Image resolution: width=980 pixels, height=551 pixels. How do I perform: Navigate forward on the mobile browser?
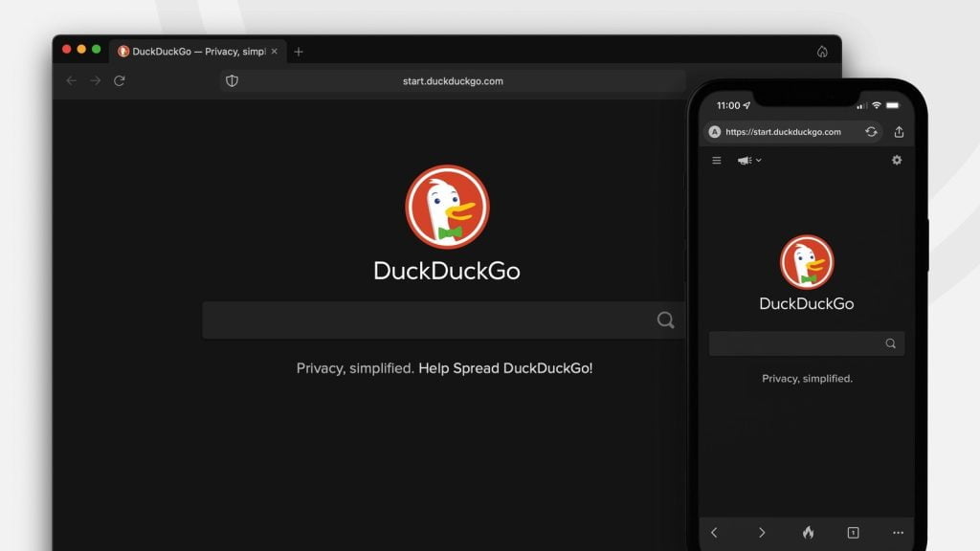[762, 533]
